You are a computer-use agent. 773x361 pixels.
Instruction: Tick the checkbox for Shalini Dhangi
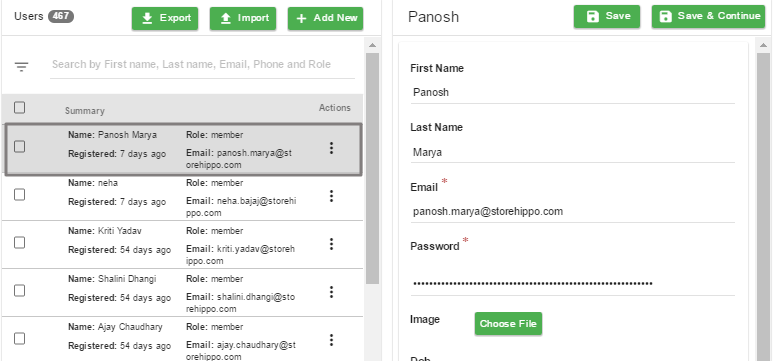[19, 291]
